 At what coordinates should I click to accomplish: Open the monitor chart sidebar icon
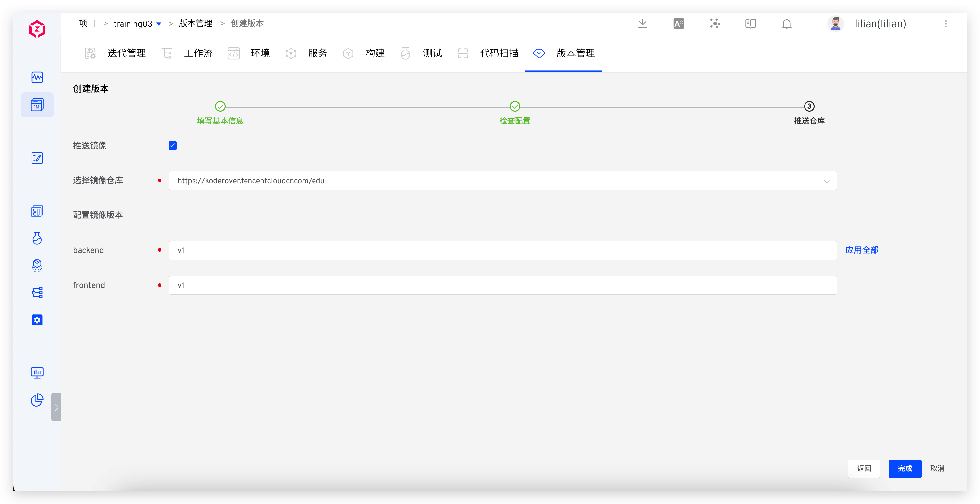pyautogui.click(x=37, y=373)
